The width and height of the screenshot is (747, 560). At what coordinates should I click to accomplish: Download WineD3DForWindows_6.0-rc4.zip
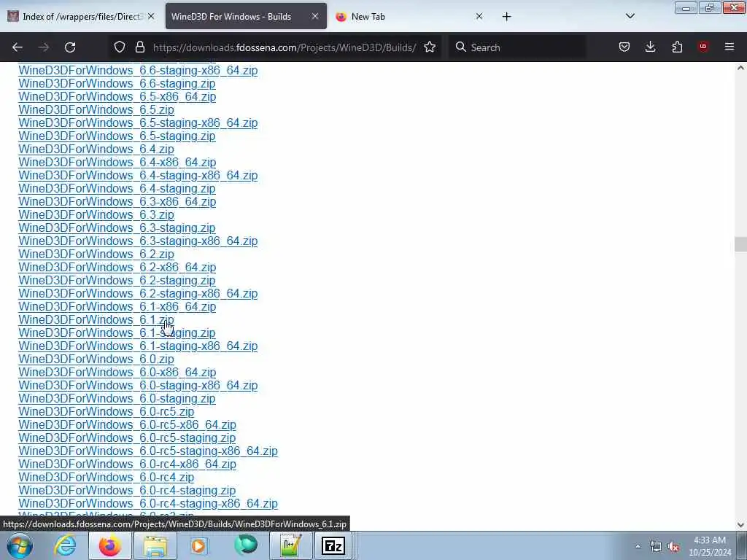pos(107,478)
